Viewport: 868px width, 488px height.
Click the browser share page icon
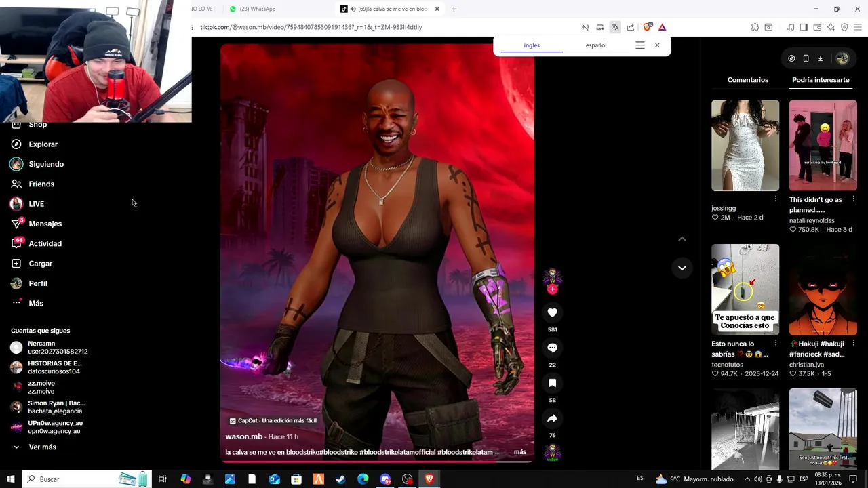(630, 27)
